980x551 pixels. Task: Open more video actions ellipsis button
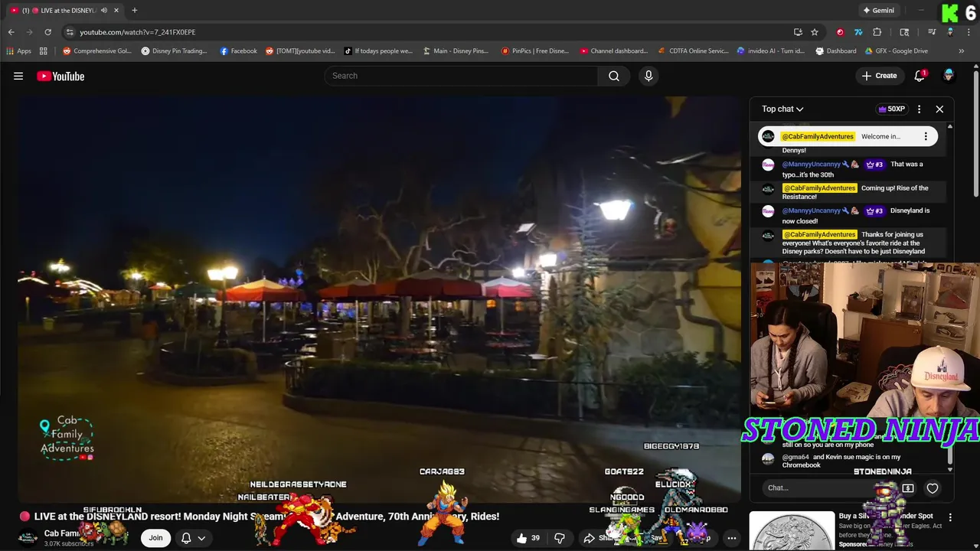click(732, 538)
